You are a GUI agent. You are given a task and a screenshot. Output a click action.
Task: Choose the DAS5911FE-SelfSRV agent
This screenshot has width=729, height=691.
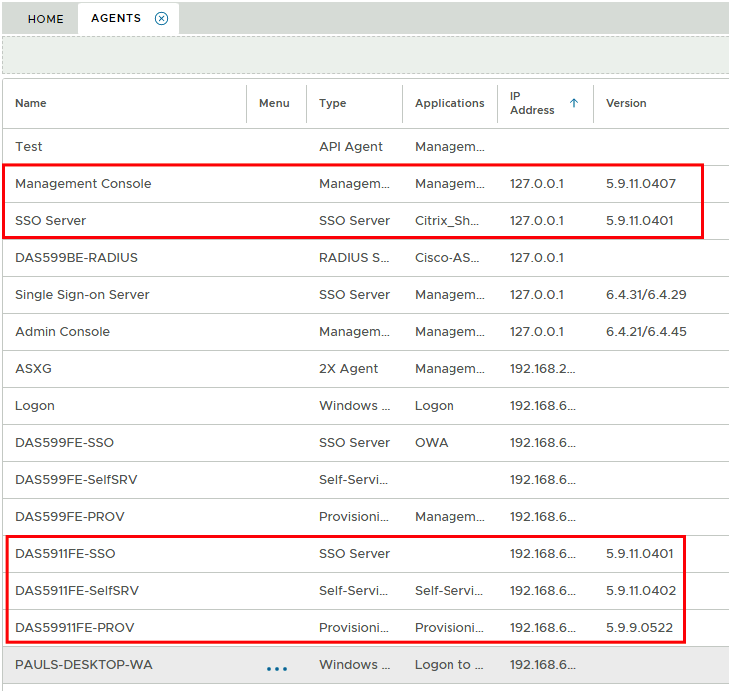77,591
